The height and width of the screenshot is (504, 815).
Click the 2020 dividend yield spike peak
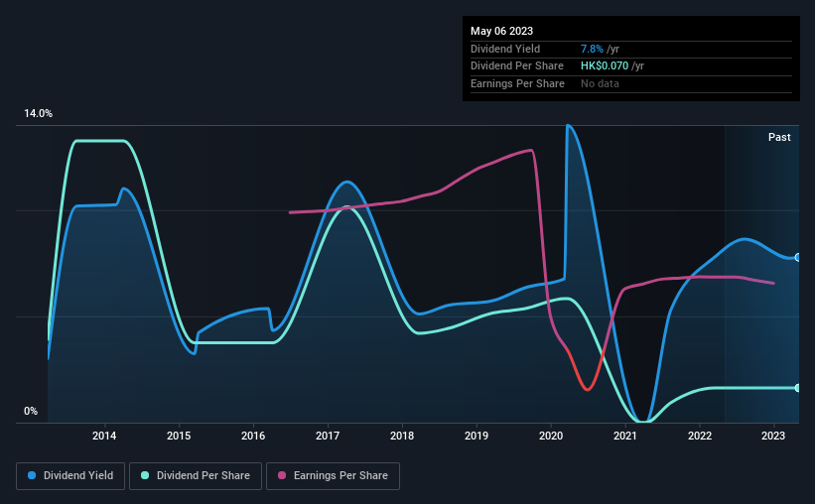568,126
